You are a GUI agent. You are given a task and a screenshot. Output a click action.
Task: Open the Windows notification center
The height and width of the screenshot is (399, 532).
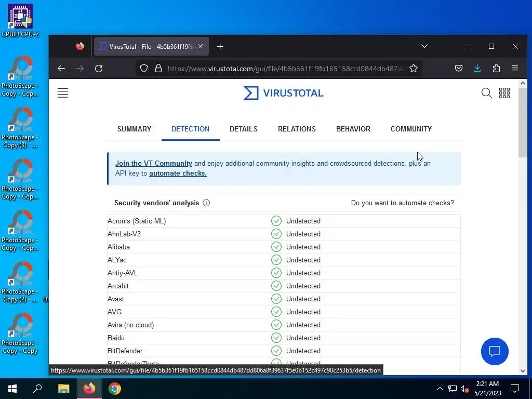[x=515, y=389]
